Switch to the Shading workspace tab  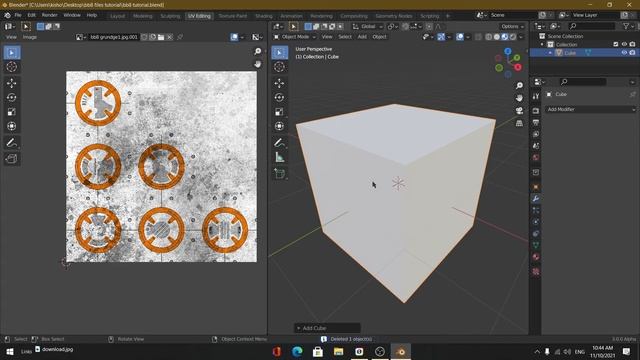264,16
